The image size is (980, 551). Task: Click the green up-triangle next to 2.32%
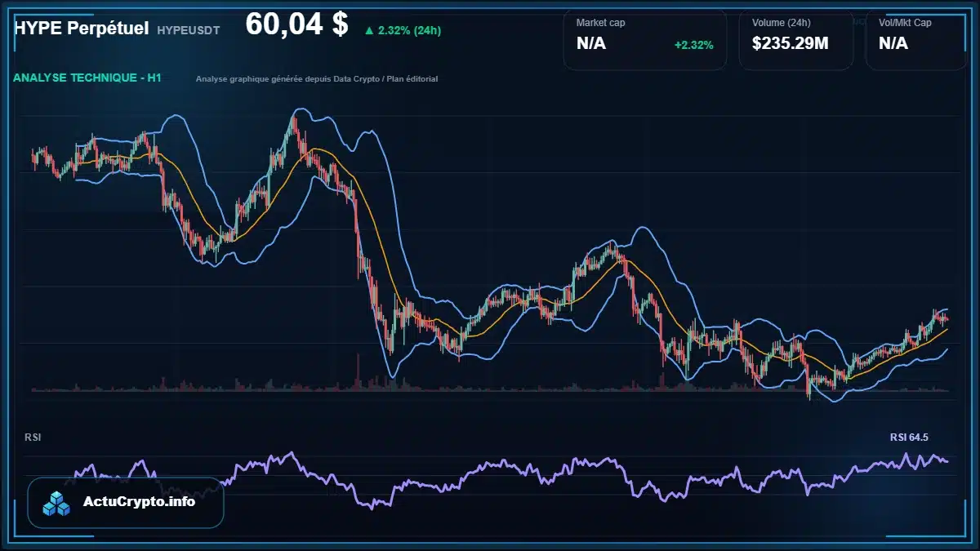pyautogui.click(x=369, y=30)
